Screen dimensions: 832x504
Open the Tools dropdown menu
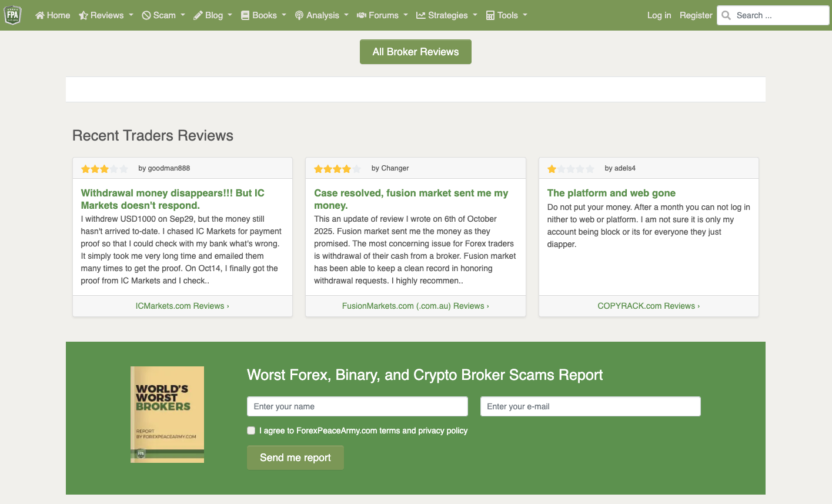pyautogui.click(x=507, y=15)
